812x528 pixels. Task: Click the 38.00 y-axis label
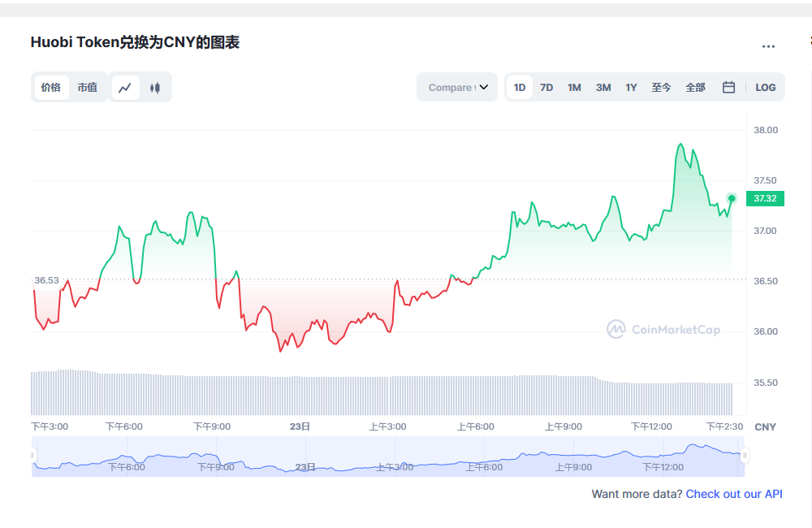point(766,130)
